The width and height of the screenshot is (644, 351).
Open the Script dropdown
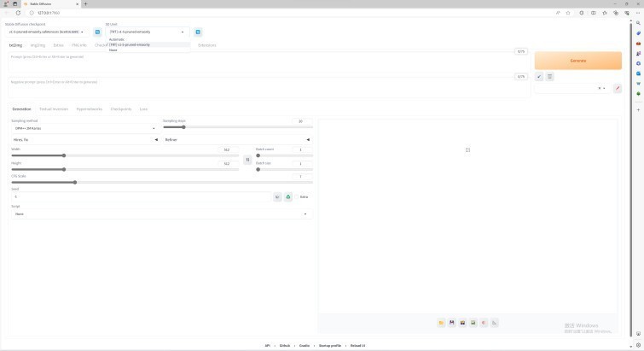[x=162, y=214]
